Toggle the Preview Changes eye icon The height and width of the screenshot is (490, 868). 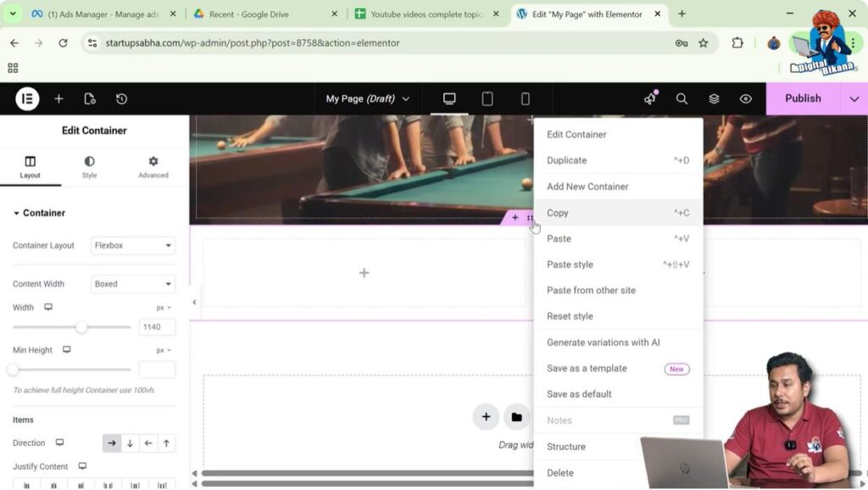(746, 98)
